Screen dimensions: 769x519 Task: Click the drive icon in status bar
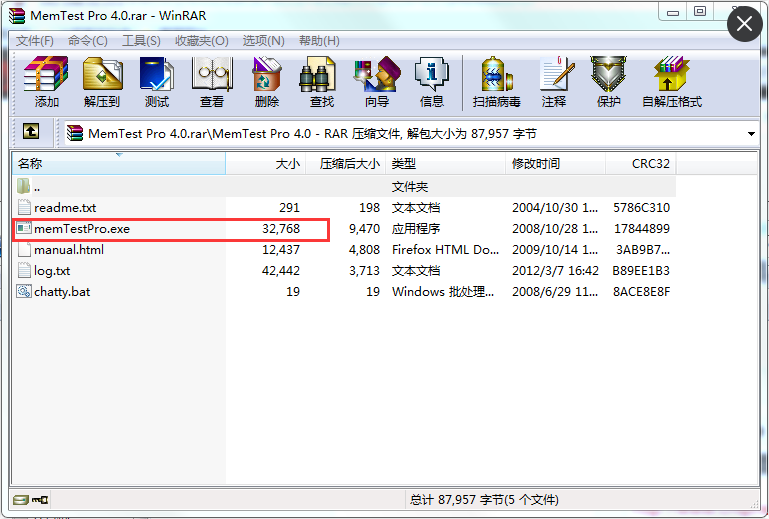(21, 500)
